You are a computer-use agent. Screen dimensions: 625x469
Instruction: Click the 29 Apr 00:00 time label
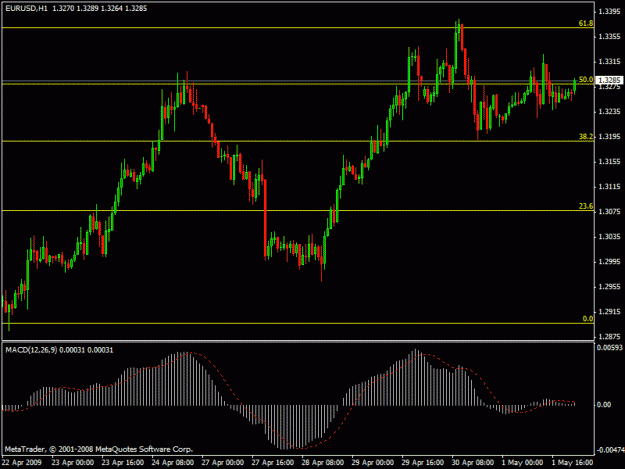coord(373,463)
